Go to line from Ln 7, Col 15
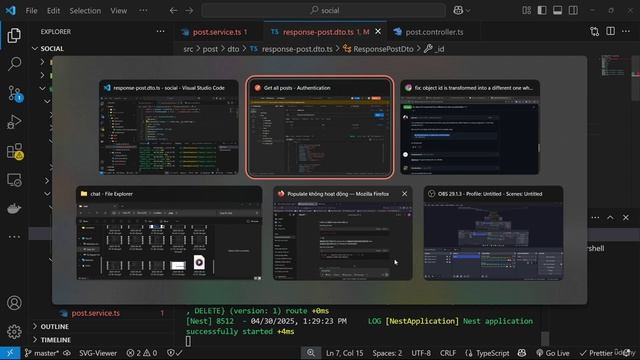640x360 pixels. pyautogui.click(x=344, y=353)
